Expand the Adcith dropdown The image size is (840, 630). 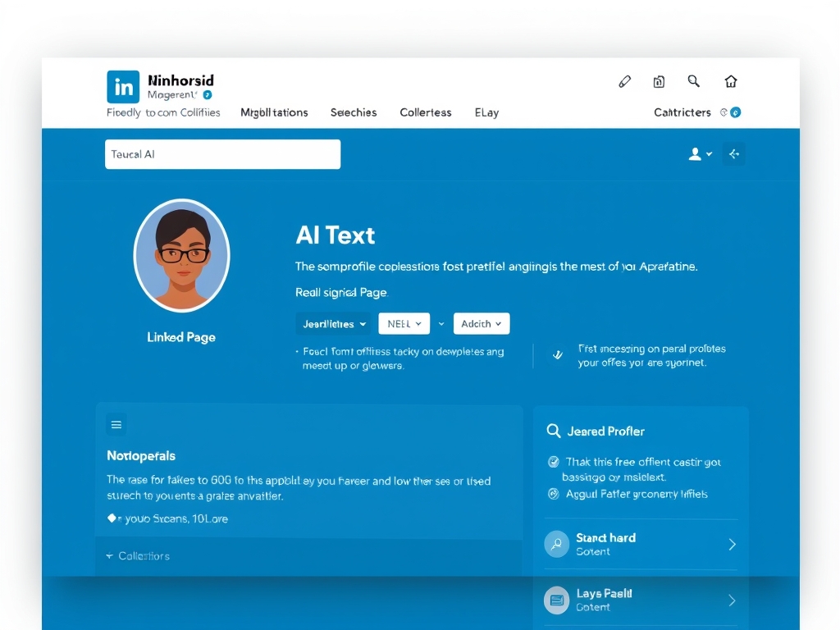(x=481, y=324)
